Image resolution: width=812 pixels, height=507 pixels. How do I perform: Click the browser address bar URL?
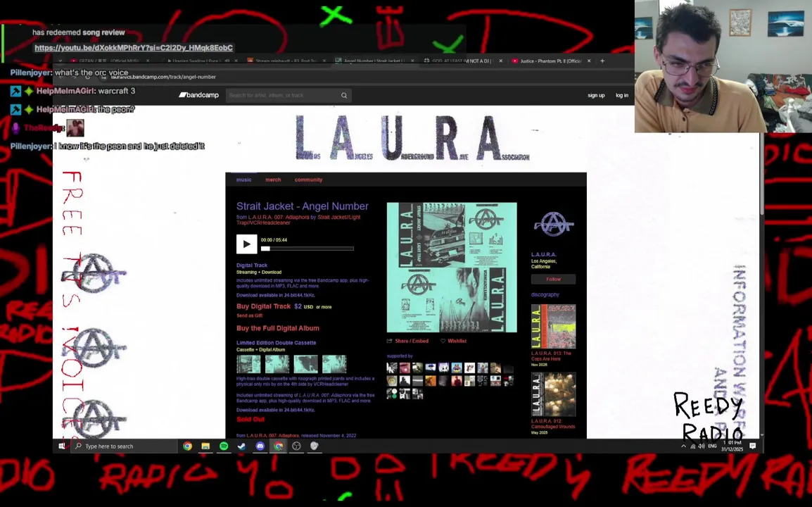[164, 77]
